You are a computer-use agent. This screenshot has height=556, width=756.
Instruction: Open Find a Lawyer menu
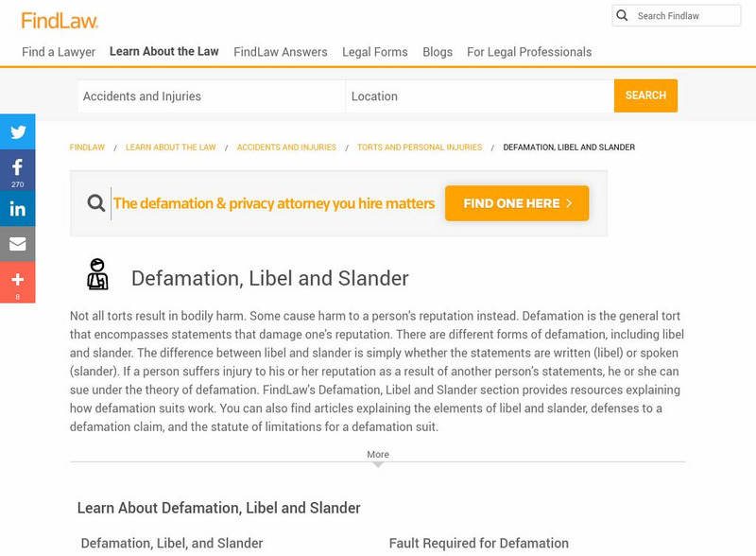tap(59, 52)
